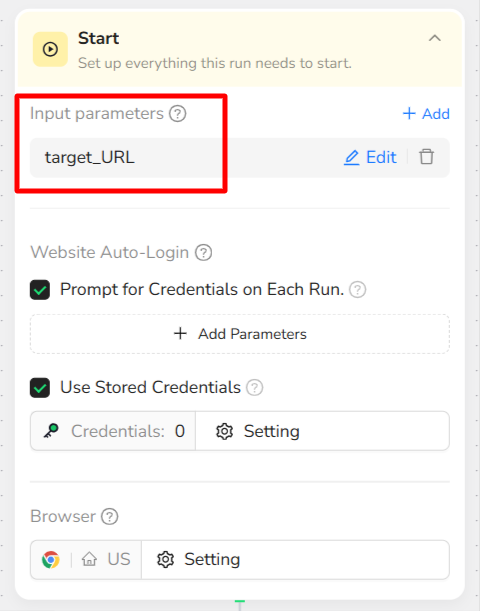Show Website Auto-Login help tooltip
This screenshot has height=611, width=480.
(203, 253)
